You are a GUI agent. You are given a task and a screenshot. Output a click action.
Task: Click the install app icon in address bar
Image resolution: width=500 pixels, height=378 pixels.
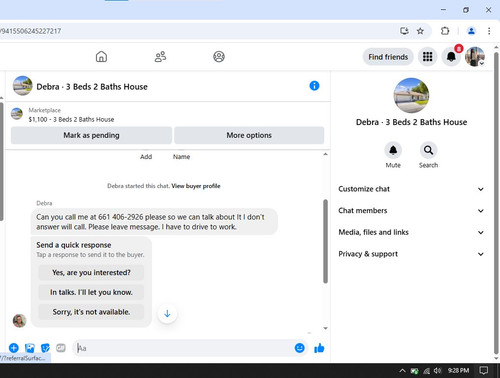404,31
